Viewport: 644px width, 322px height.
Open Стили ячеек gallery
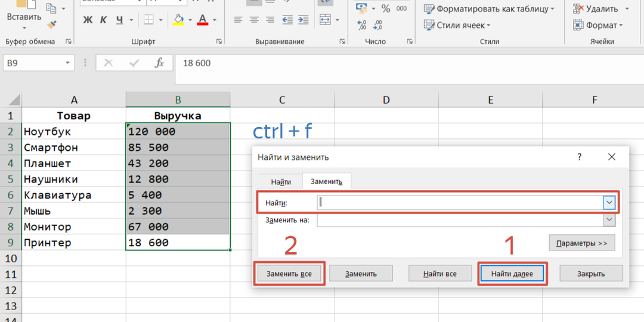pos(457,26)
